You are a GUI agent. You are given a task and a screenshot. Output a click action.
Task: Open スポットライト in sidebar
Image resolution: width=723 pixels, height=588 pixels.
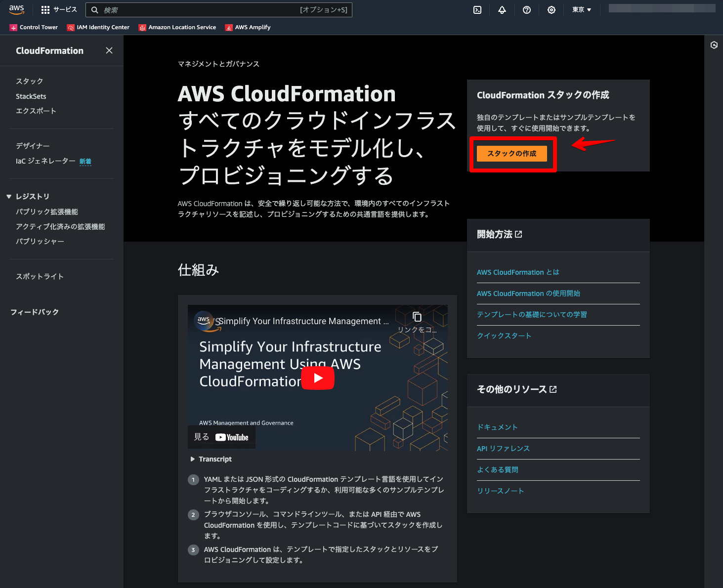40,276
